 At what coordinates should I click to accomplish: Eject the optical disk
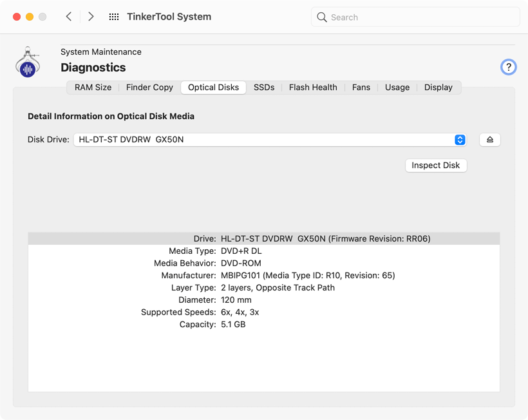click(x=489, y=139)
